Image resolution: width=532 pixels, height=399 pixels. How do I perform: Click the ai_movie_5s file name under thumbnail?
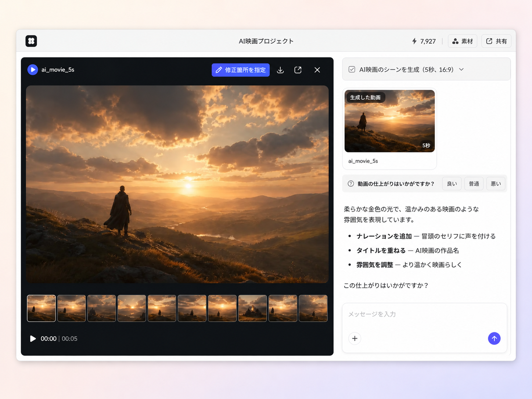(x=363, y=161)
